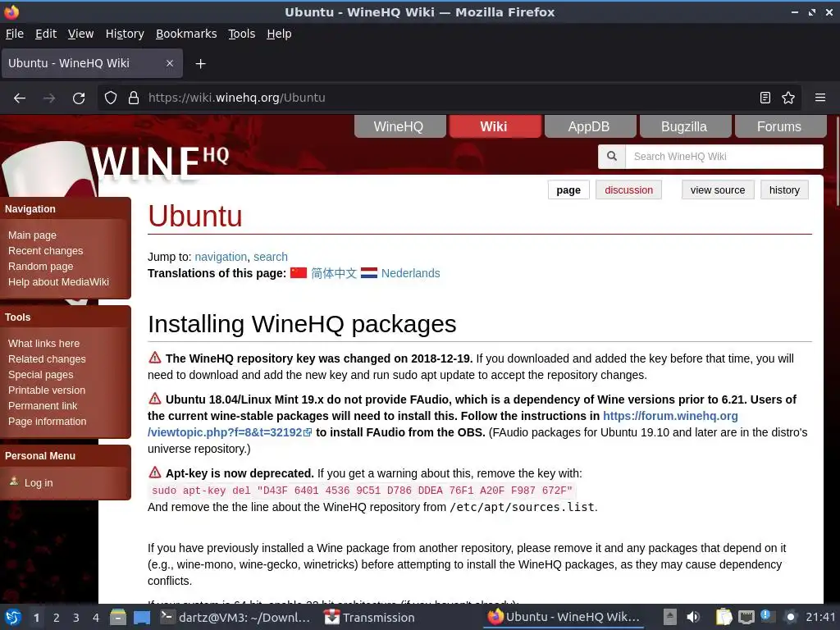
Task: Open Permanent link in Tools
Action: coord(43,405)
